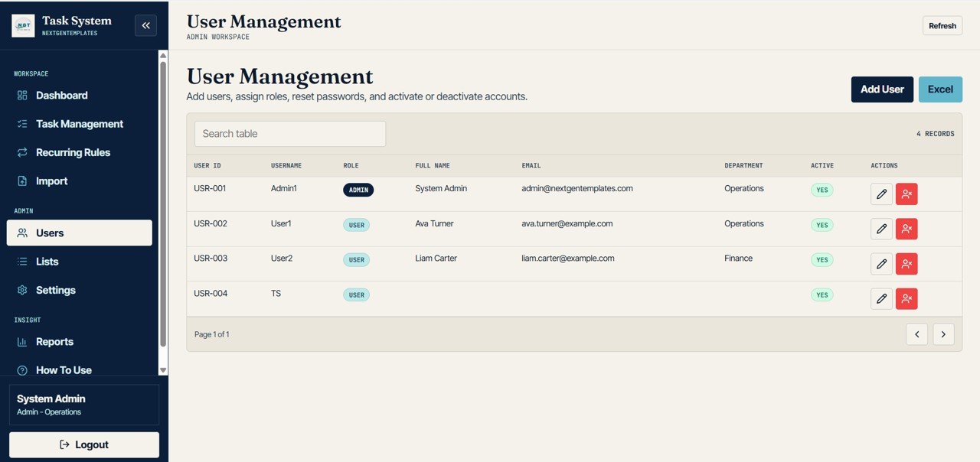Go to previous table page

point(917,334)
